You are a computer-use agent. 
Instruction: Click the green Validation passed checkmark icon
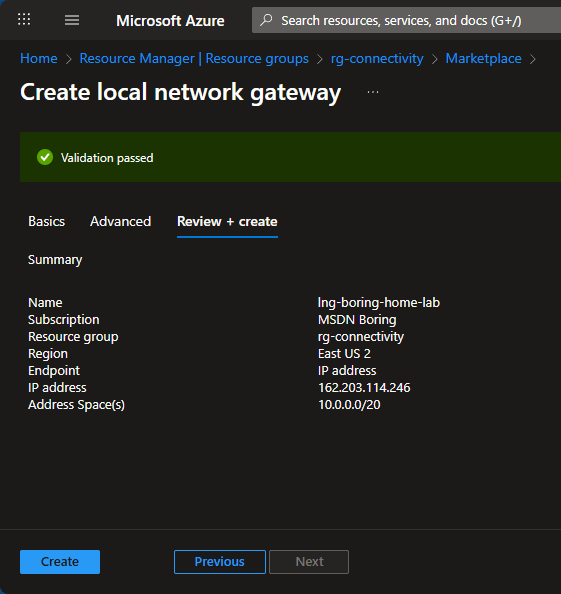coord(45,157)
